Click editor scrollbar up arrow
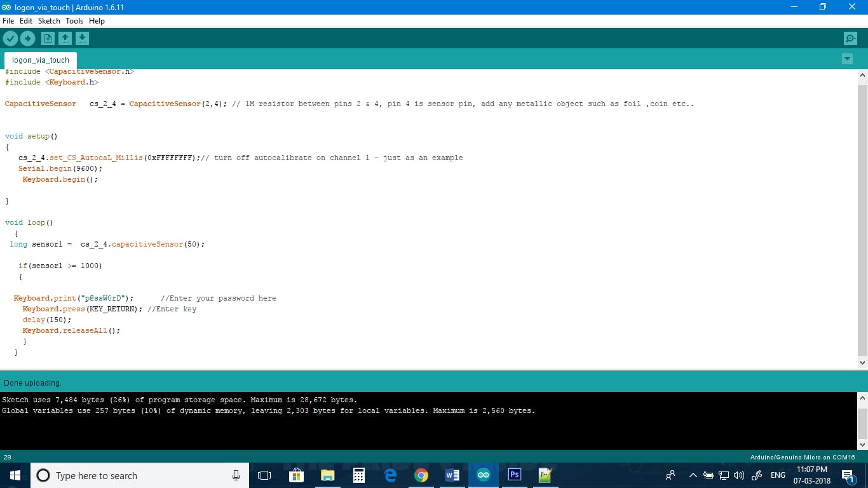868x488 pixels. pos(862,76)
